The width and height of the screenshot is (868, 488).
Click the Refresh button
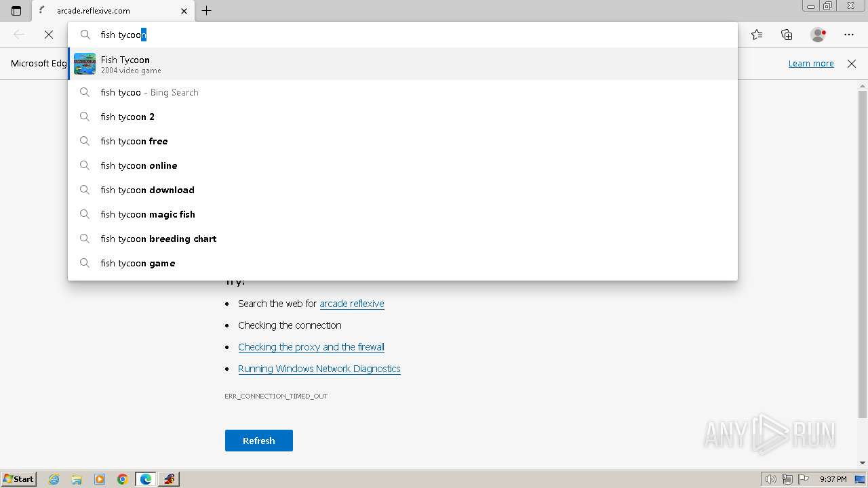[x=259, y=441]
